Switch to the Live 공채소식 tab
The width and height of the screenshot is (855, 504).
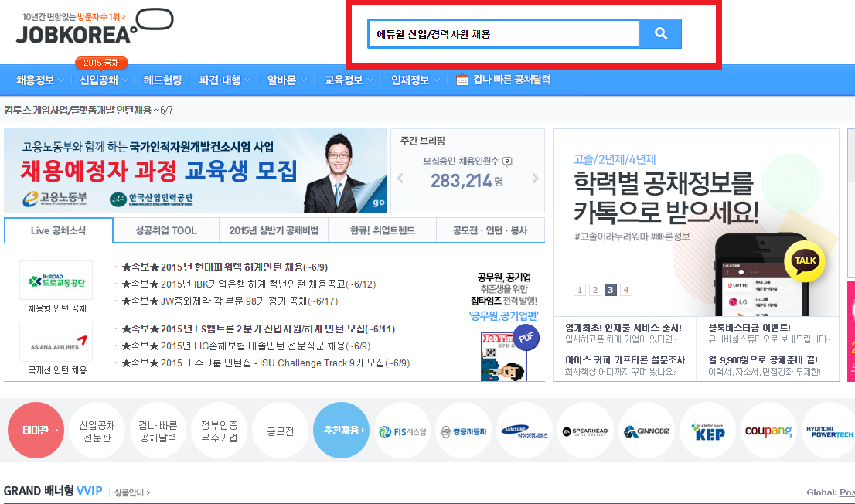58,230
